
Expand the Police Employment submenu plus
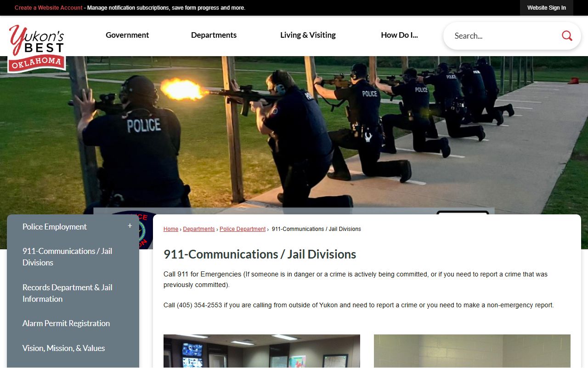(x=130, y=226)
